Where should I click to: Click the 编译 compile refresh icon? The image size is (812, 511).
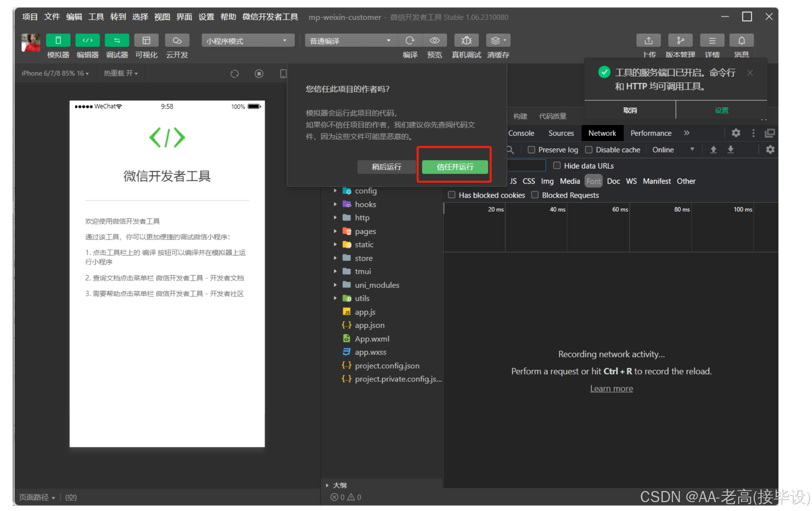point(410,40)
